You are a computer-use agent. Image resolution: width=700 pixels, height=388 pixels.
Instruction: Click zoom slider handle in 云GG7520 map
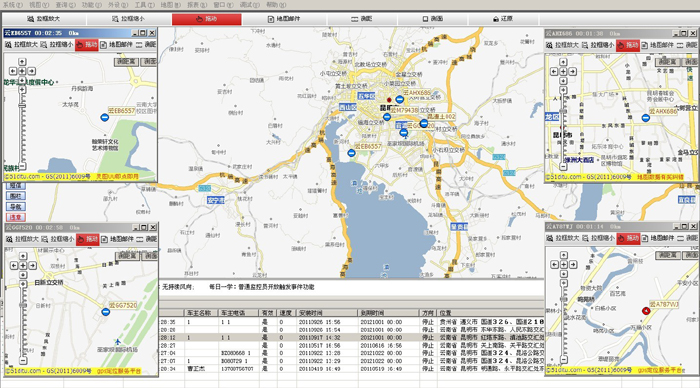(23, 305)
